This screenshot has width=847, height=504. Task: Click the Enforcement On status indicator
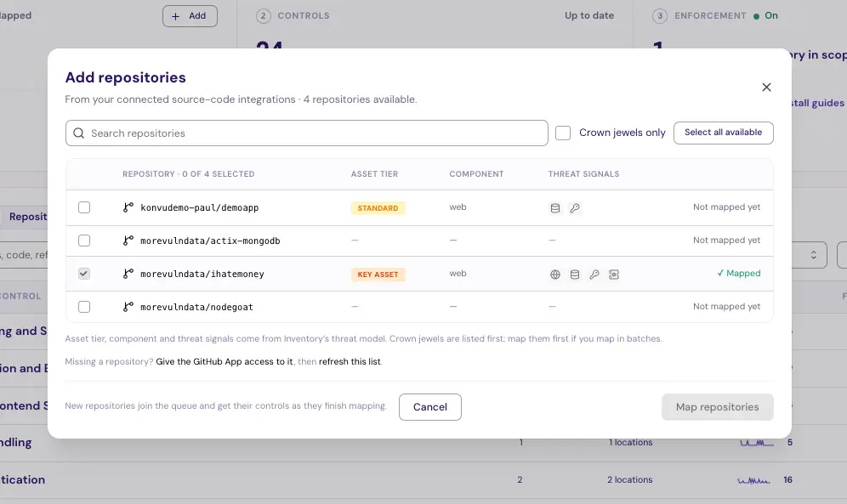[766, 15]
